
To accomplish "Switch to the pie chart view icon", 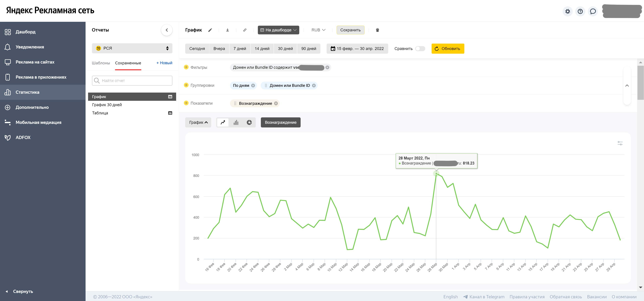I will click(249, 123).
